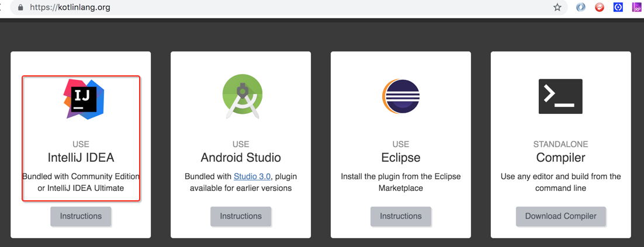This screenshot has height=247, width=644.
Task: Click the Eclipse heading text
Action: click(401, 158)
